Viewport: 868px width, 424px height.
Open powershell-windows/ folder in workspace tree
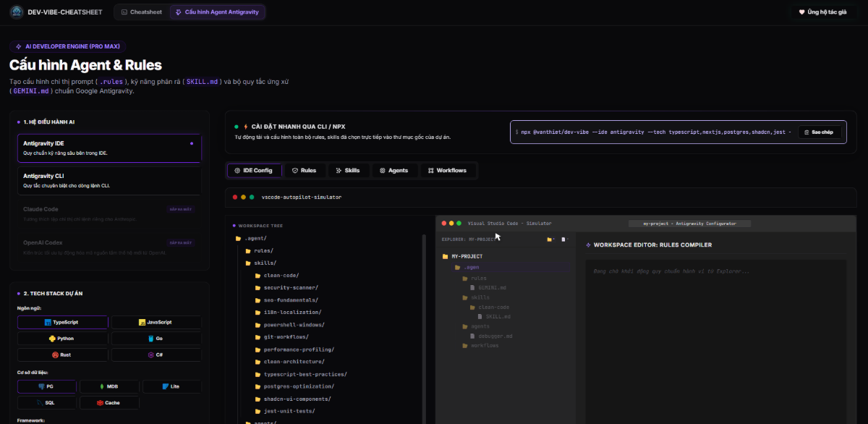click(x=288, y=324)
